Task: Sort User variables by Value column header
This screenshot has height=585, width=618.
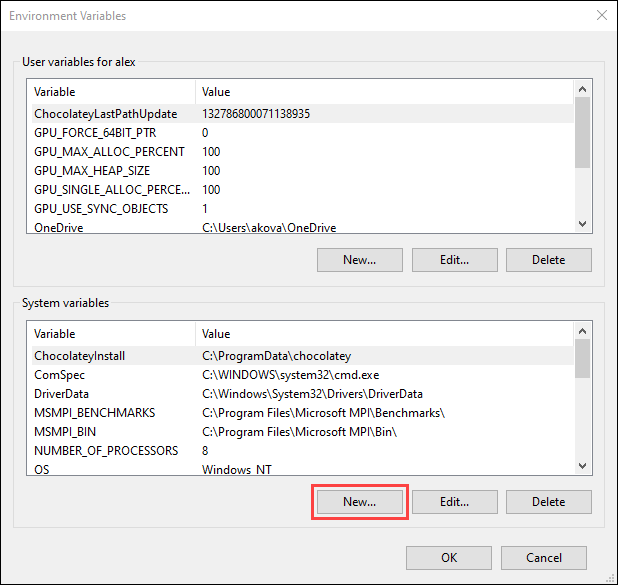Action: pos(384,92)
